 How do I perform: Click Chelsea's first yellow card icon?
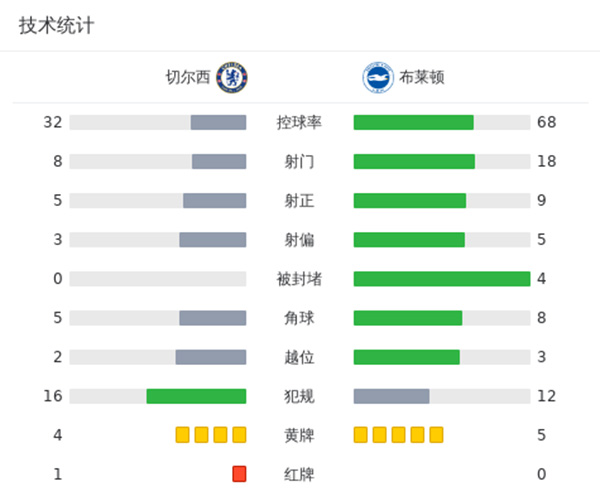click(x=182, y=434)
